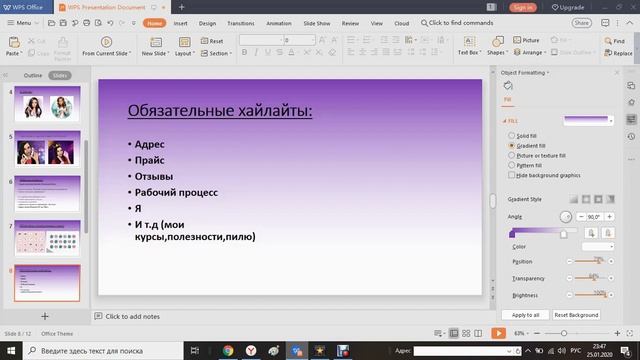Open zoom percentage dropdown in status bar
The image size is (640, 360).
(x=521, y=333)
